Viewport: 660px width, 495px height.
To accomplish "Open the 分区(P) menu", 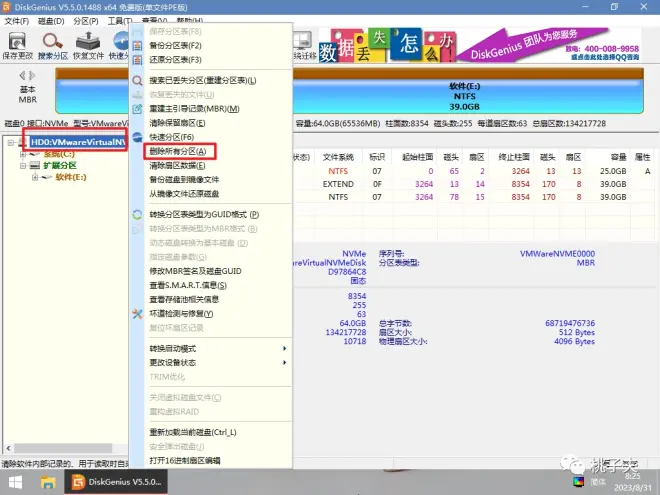I will (x=86, y=21).
